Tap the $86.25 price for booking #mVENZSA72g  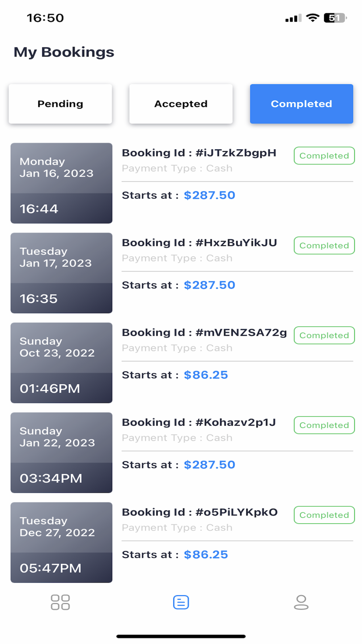click(x=206, y=375)
